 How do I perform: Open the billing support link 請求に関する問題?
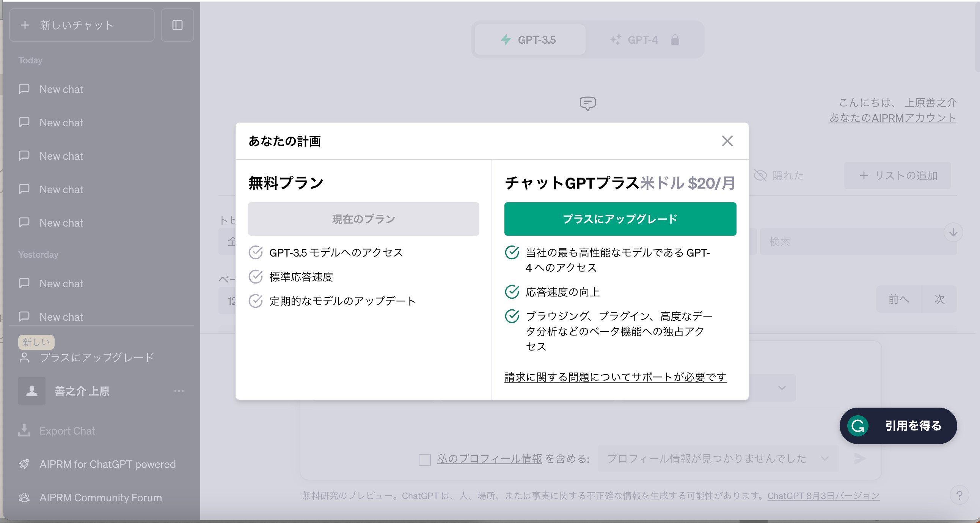coord(615,377)
